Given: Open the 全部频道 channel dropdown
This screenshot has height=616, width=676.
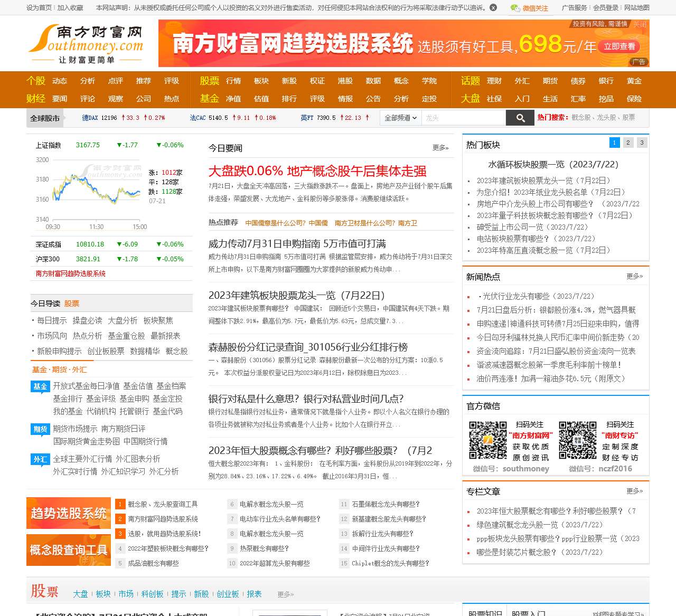Looking at the screenshot, I should pos(401,118).
